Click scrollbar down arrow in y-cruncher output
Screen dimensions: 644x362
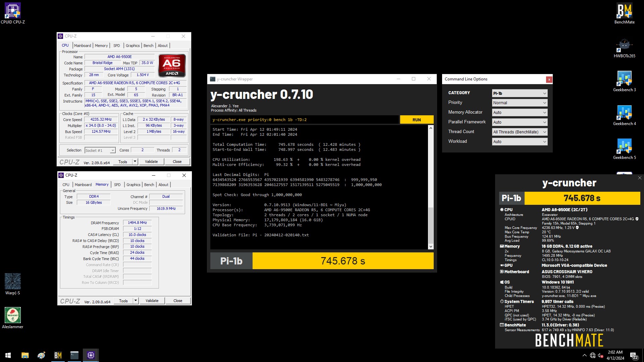point(431,247)
